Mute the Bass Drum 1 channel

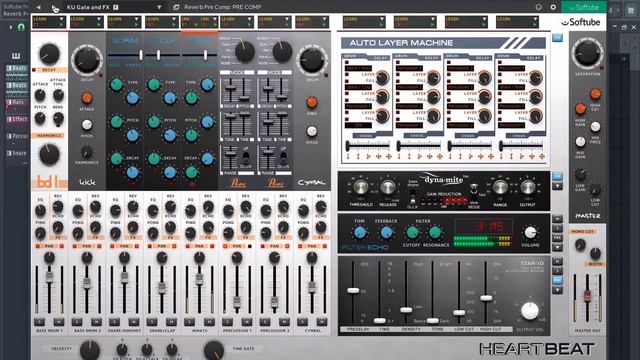point(58,322)
